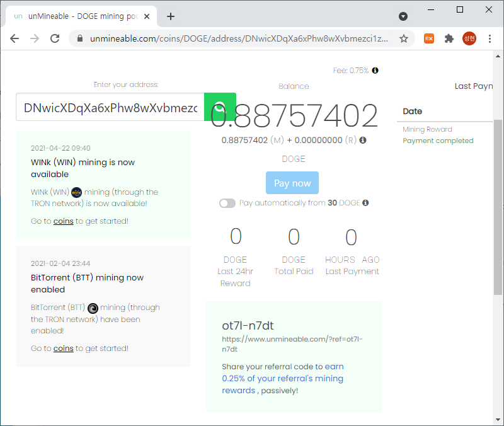The height and width of the screenshot is (426, 504).
Task: Open a new browser tab
Action: [171, 16]
